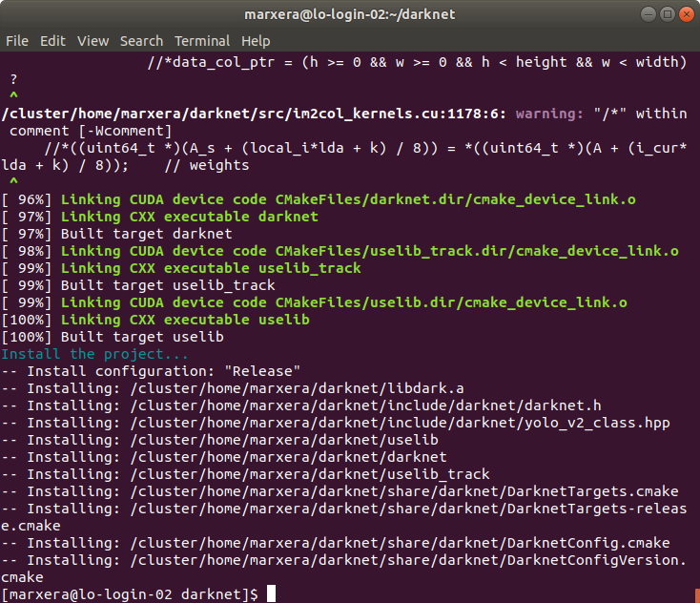Click the 'Built target darknet' line
Image resolution: width=700 pixels, height=603 pixels.
pos(147,234)
